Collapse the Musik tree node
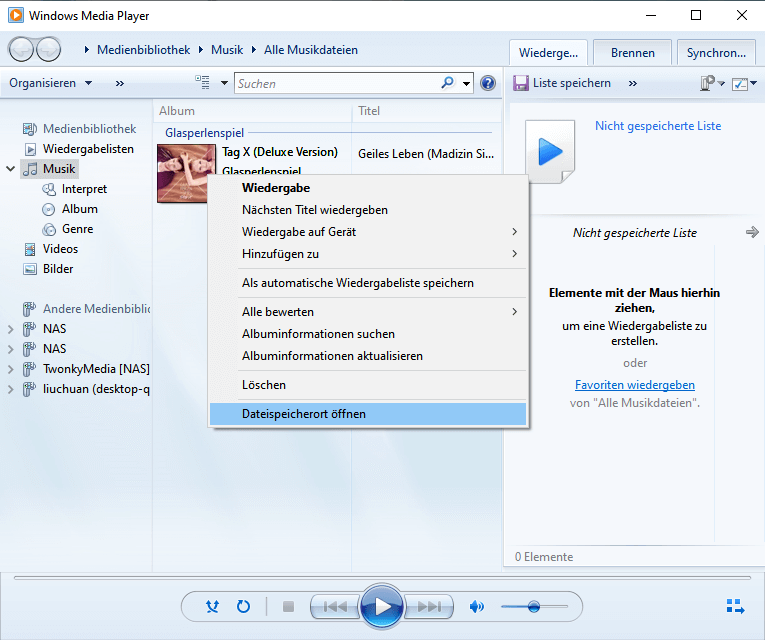The height and width of the screenshot is (640, 765). click(x=11, y=169)
